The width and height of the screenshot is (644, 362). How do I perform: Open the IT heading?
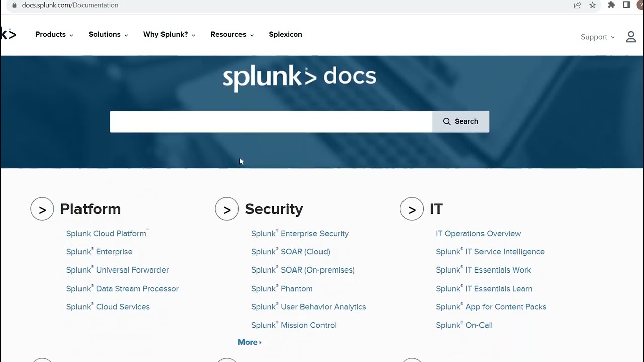(436, 209)
